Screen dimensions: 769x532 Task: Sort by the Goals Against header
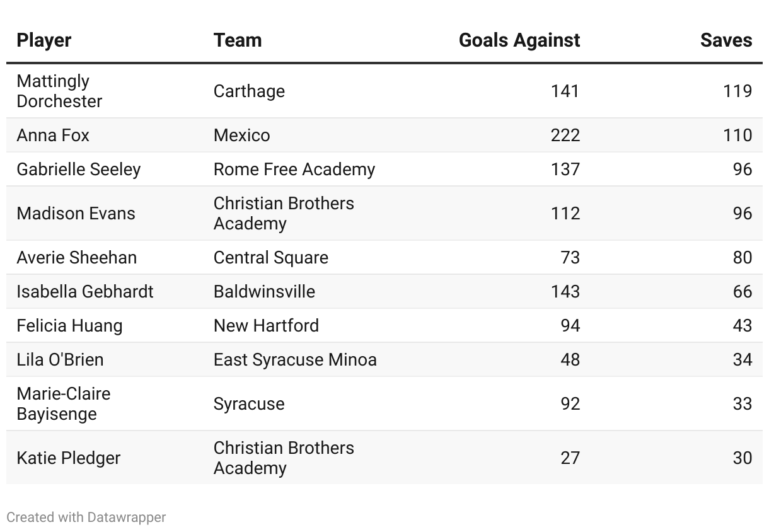pyautogui.click(x=519, y=40)
